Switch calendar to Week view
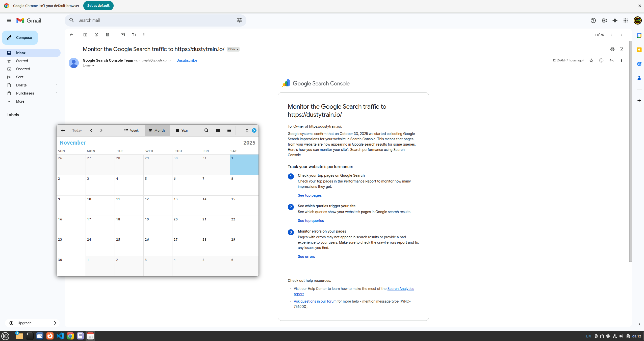 [x=132, y=130]
